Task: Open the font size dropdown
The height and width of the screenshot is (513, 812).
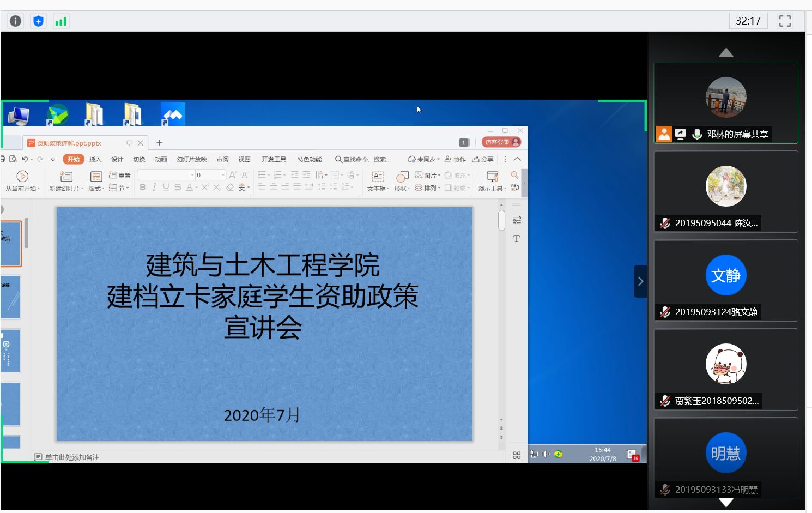Action: pos(223,175)
